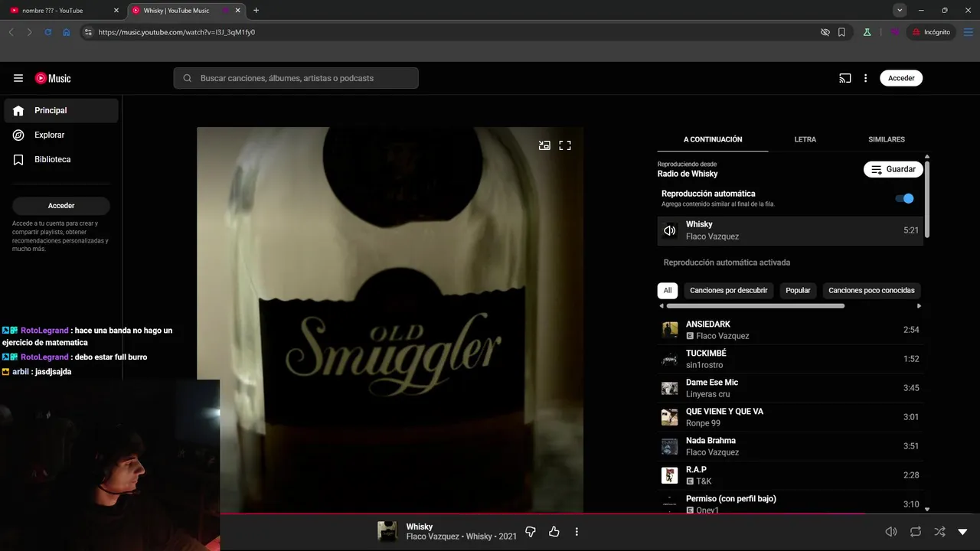Dislike the song Whisky
This screenshot has width=980, height=551.
(x=531, y=532)
